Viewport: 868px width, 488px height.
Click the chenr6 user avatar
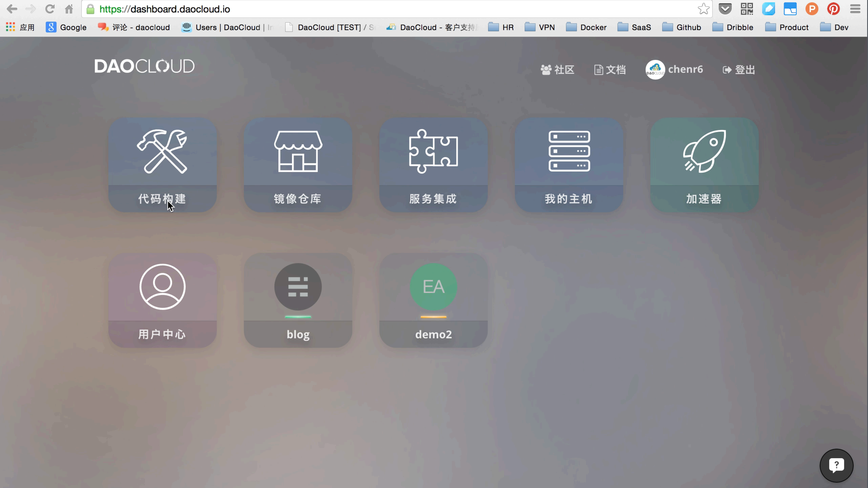pos(655,70)
